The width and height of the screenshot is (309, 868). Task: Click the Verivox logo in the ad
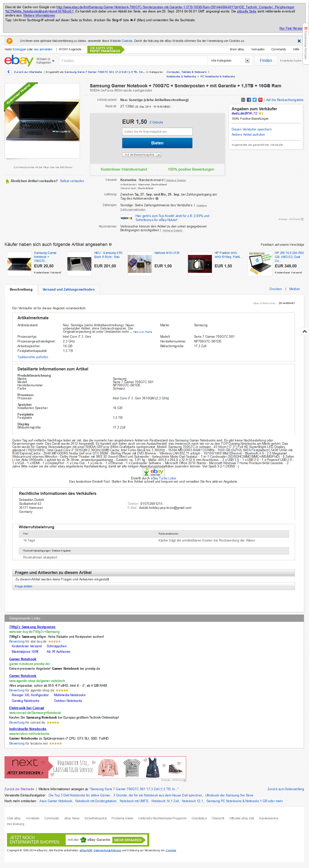click(x=127, y=218)
